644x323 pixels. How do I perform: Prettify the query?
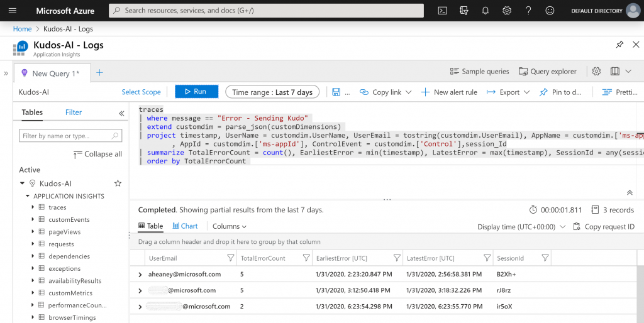[619, 92]
